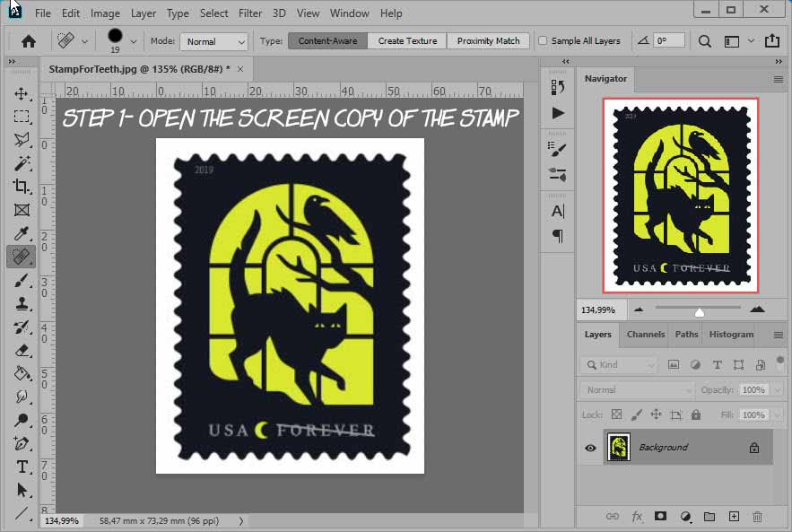
Task: Open the Character panel icon
Action: 558,211
